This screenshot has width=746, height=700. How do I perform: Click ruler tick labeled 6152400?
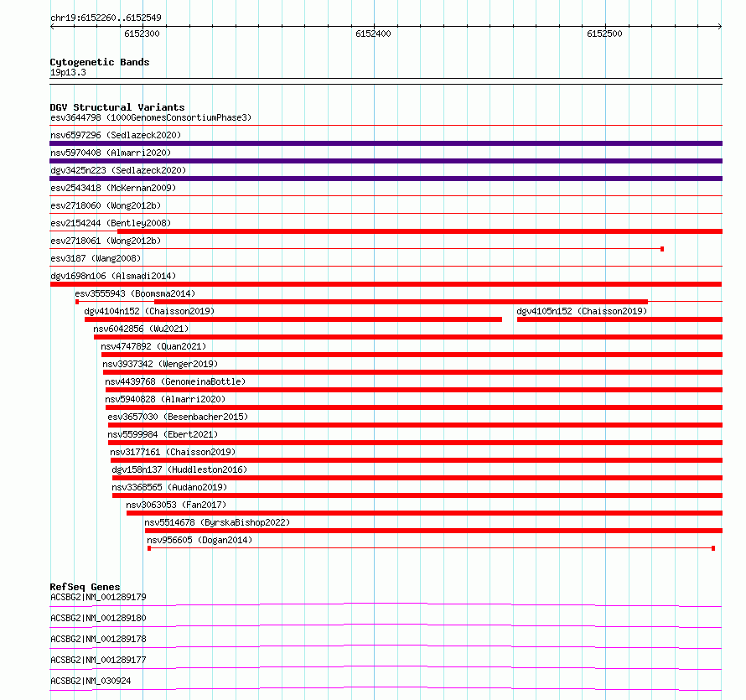(x=373, y=34)
